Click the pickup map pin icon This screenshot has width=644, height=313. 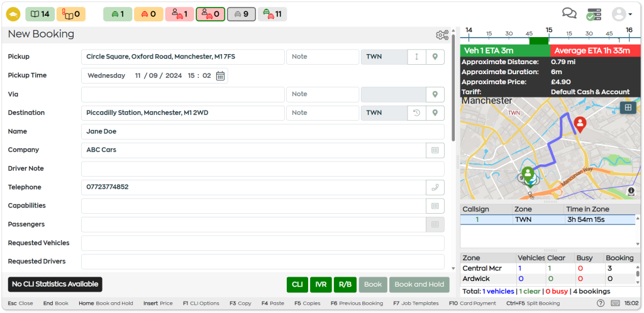[435, 57]
